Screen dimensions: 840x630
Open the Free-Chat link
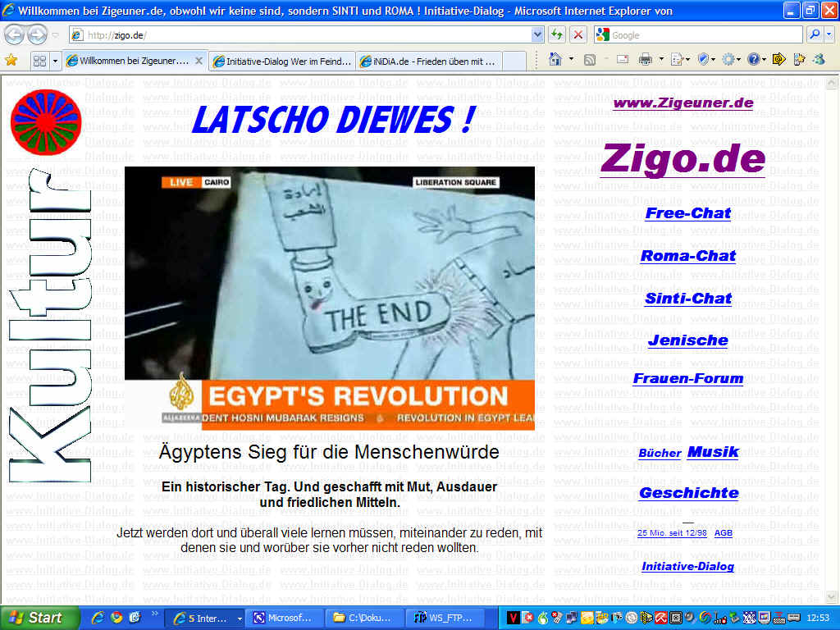pos(688,213)
